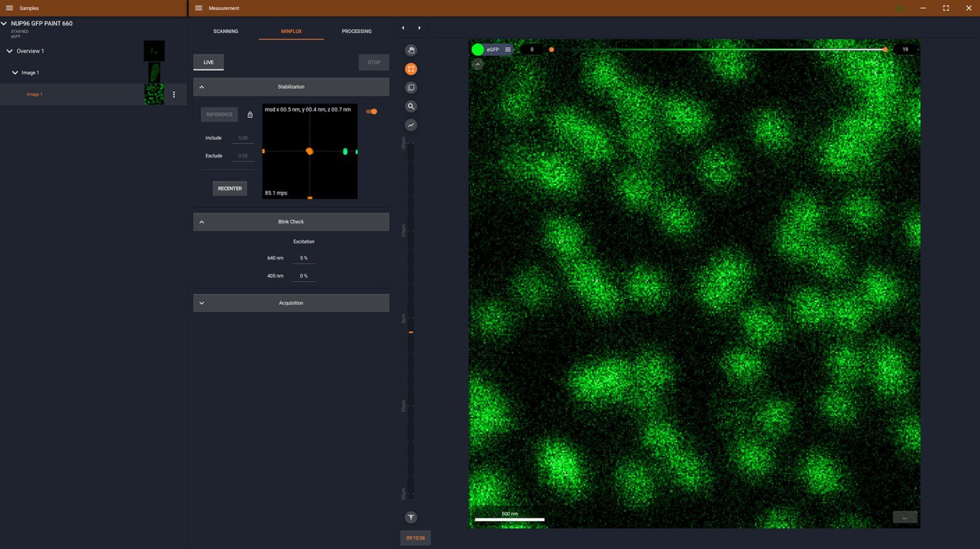Switch to the PROCESSING tab
Viewport: 980px width, 549px height.
(356, 31)
